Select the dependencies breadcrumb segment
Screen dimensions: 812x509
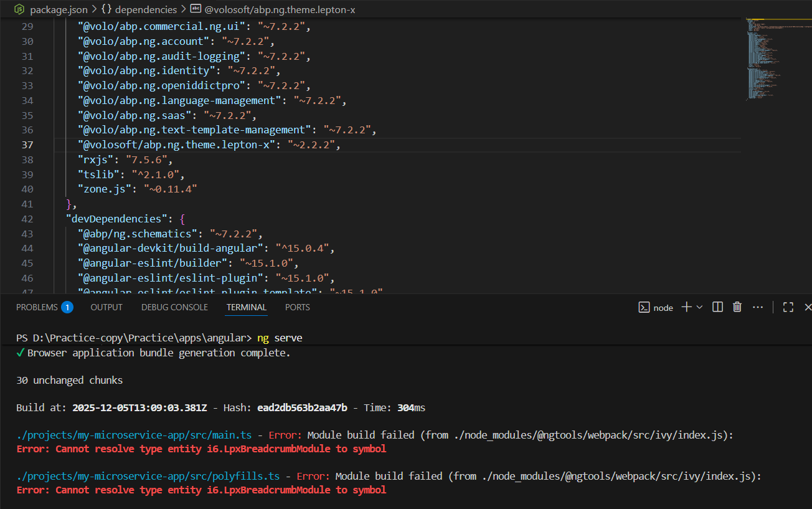coord(146,9)
